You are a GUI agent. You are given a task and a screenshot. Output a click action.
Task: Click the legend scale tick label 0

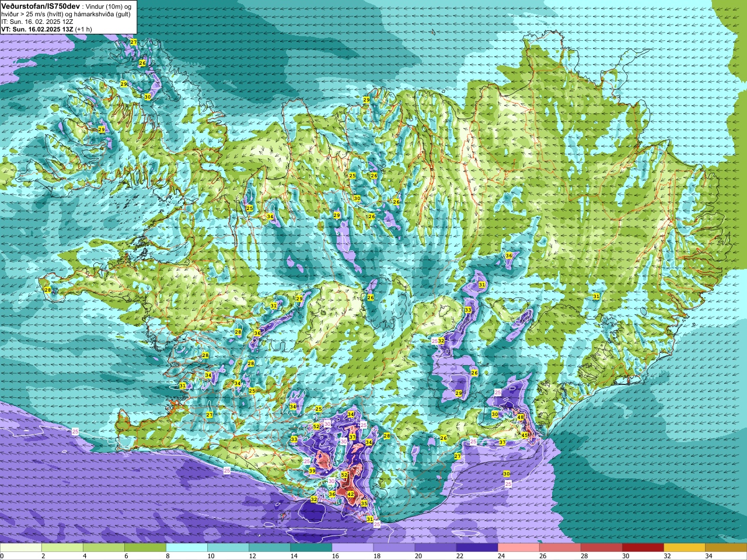(x=2, y=556)
